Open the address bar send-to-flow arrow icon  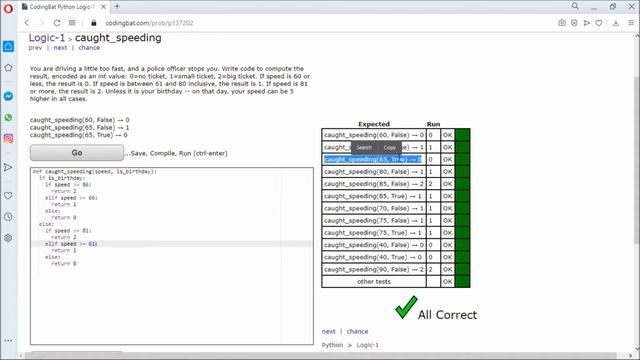point(587,23)
